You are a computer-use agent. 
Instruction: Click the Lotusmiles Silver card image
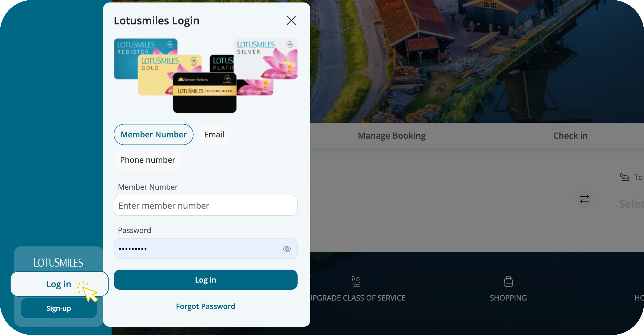(x=265, y=59)
